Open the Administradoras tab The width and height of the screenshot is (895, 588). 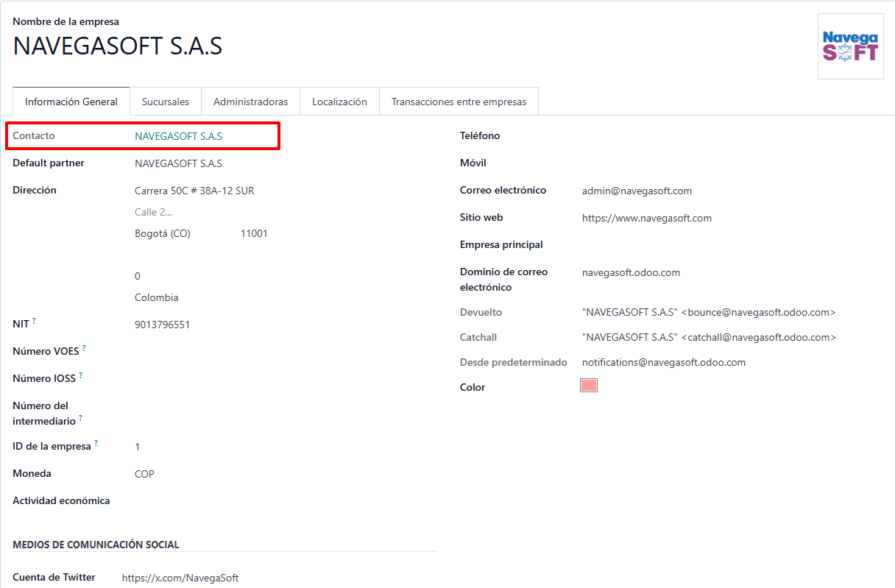[x=251, y=102]
